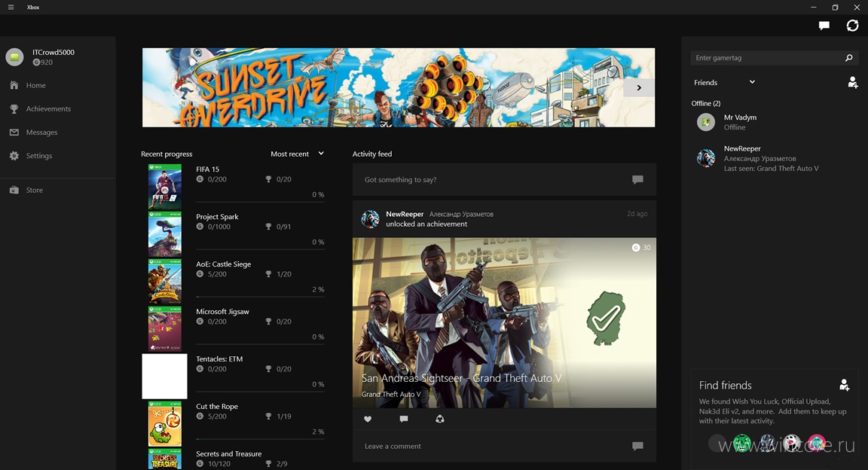Select Secrets and Treasure title text
The image size is (868, 470).
(x=228, y=454)
